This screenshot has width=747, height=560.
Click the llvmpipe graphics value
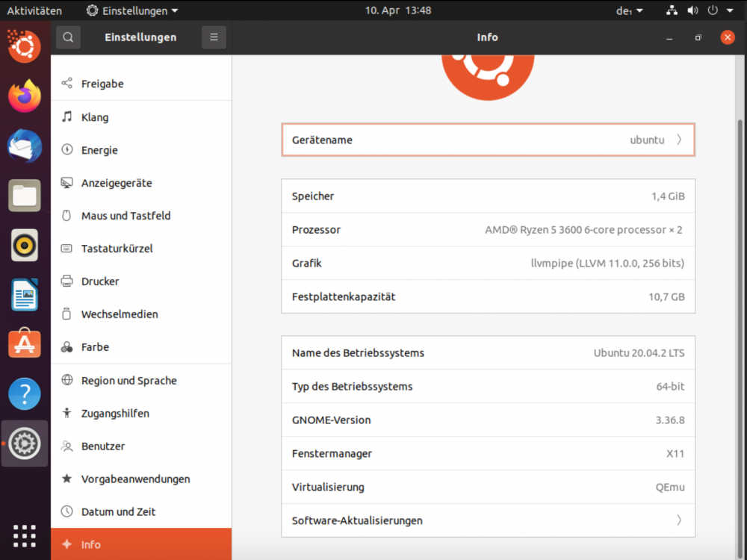pyautogui.click(x=607, y=263)
